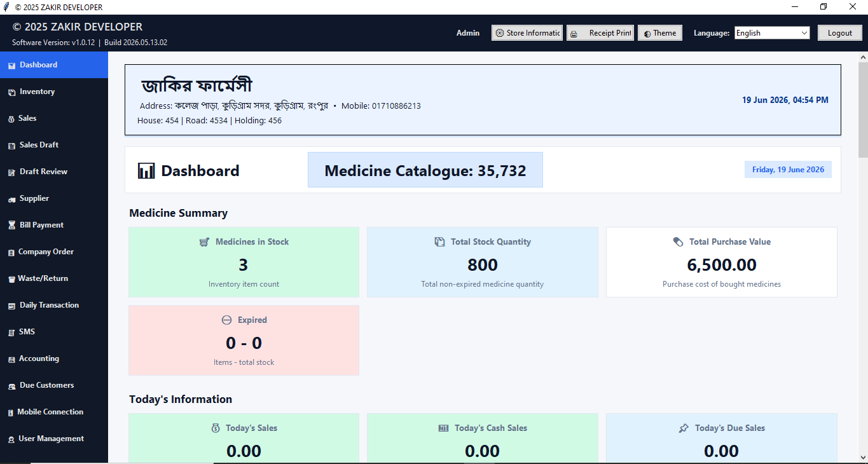868x464 pixels.
Task: Select Waste/Return in the sidebar
Action: pos(54,278)
